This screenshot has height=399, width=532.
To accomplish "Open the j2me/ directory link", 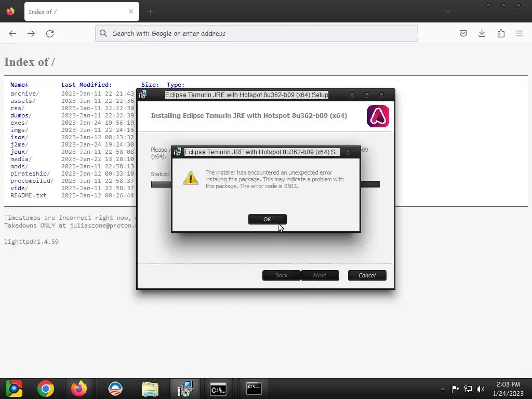I will [19, 144].
